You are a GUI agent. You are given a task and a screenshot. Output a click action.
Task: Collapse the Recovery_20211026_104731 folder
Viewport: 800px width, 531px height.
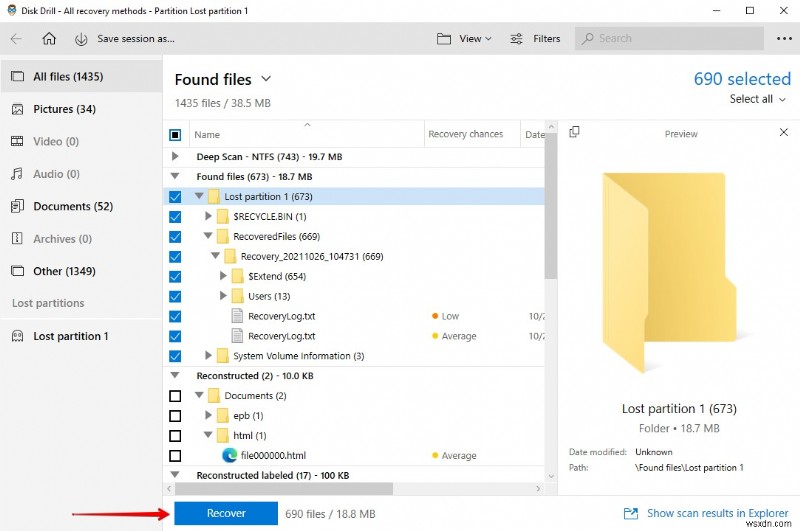[x=215, y=256]
